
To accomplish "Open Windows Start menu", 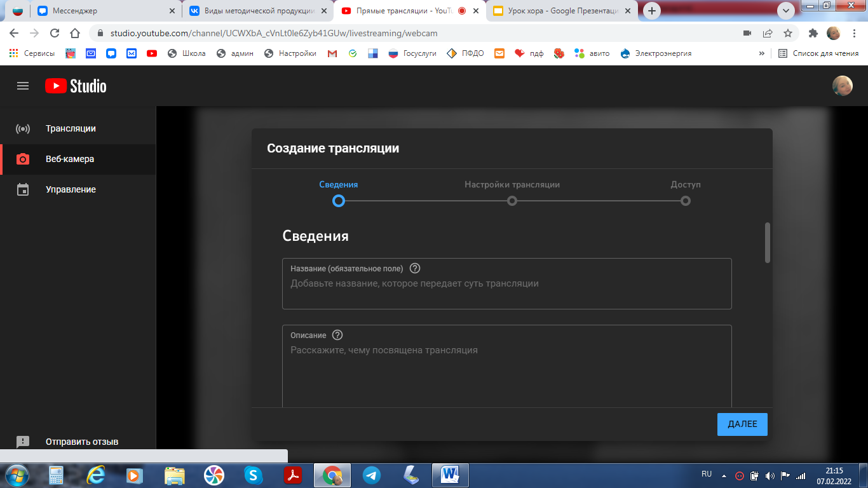I will 18,475.
